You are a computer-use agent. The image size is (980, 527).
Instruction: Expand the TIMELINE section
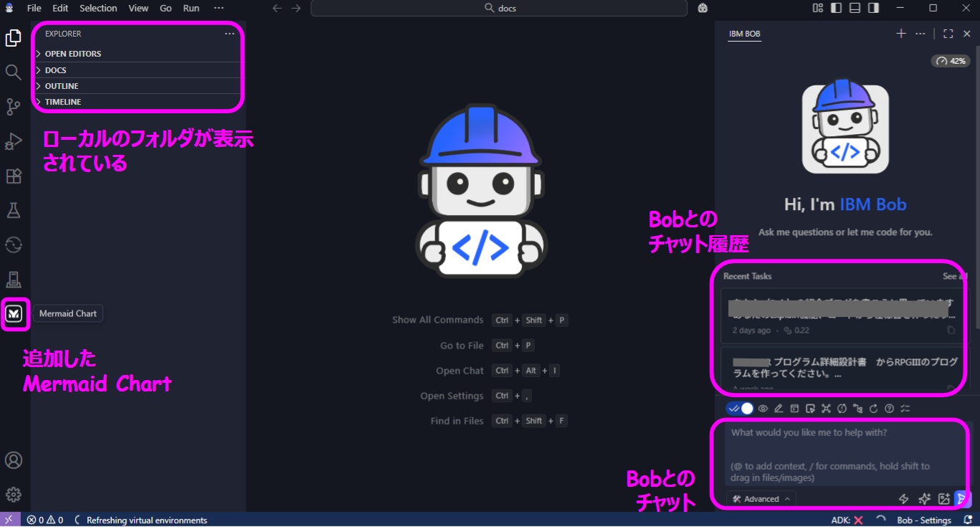pyautogui.click(x=138, y=102)
